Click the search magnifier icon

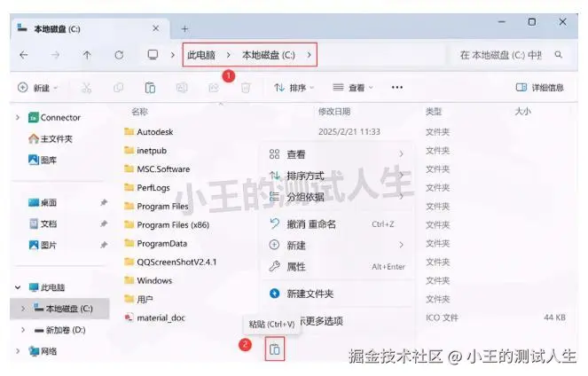tap(559, 55)
